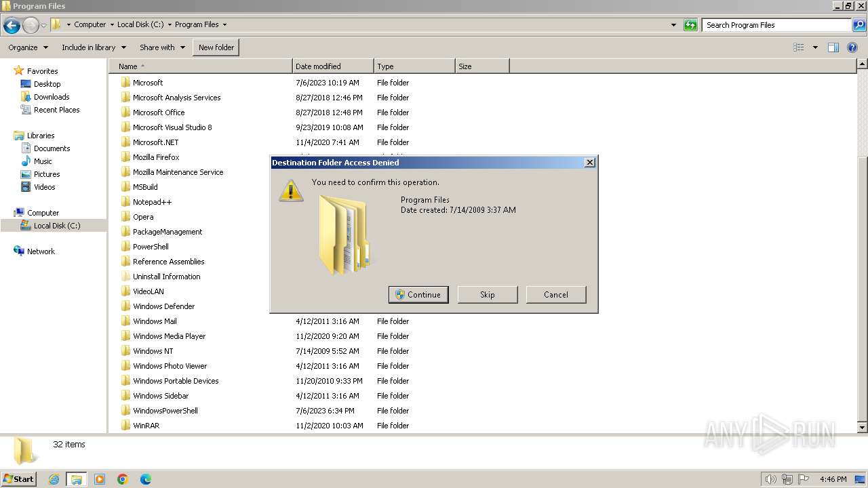Click the Change your view icon

[x=799, y=47]
